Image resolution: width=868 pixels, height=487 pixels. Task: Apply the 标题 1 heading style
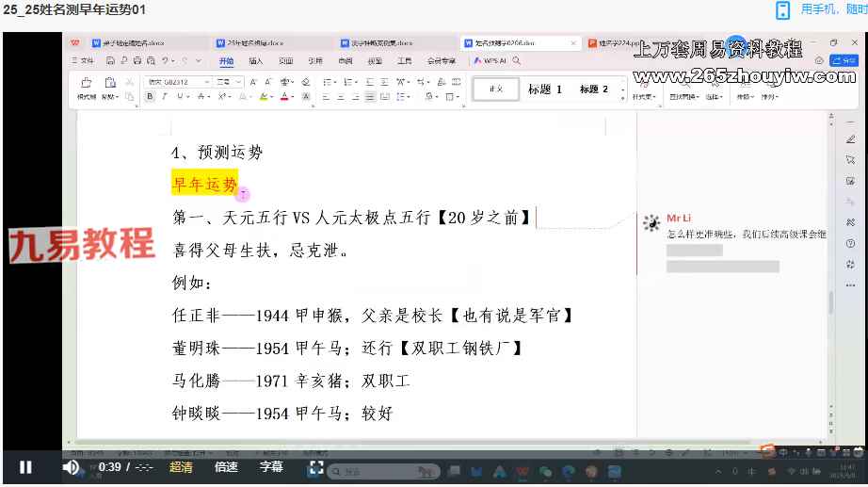pyautogui.click(x=544, y=89)
